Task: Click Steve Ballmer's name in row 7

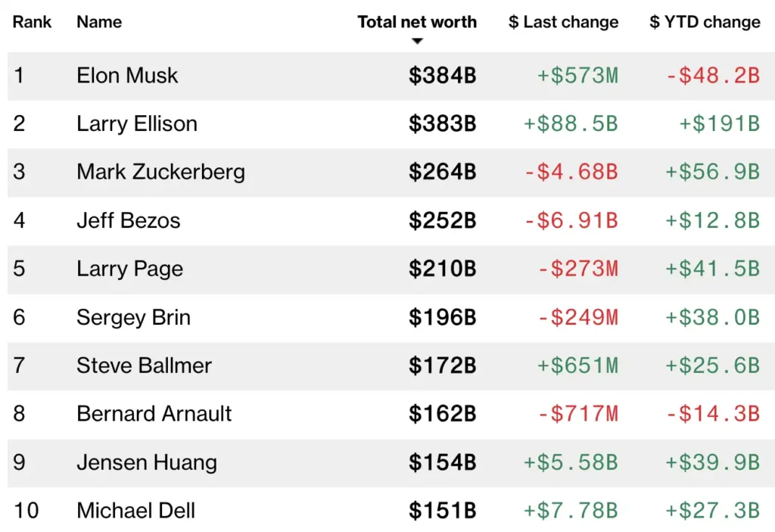Action: 144,366
